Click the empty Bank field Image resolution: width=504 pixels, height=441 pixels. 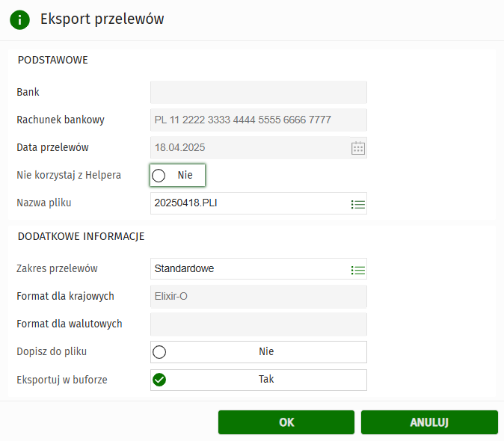[258, 93]
